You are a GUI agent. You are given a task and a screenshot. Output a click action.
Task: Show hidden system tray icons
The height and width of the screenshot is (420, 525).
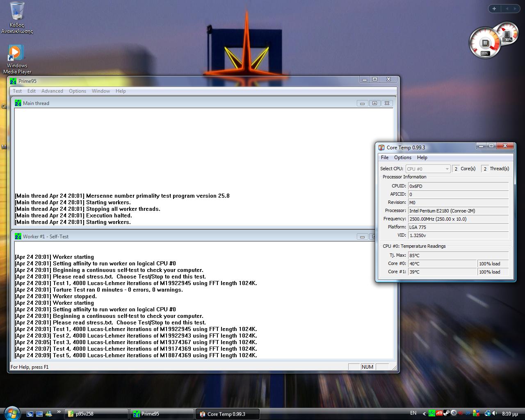click(425, 413)
